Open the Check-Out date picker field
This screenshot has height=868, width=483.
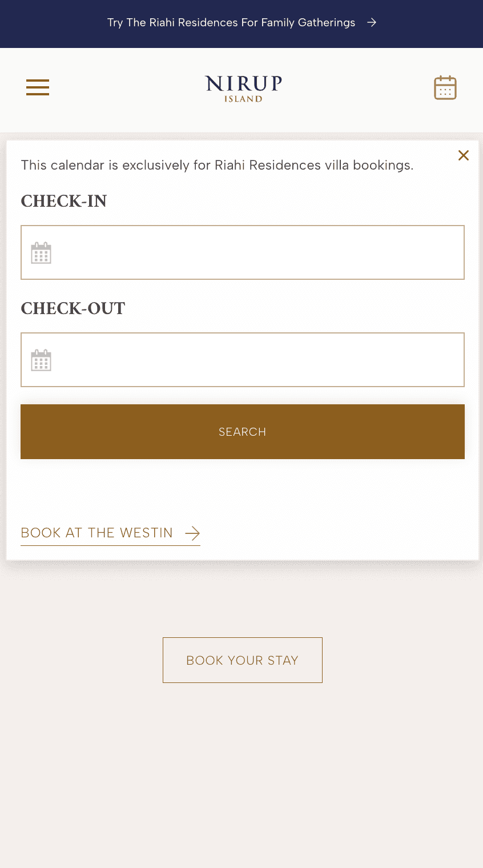pyautogui.click(x=251, y=360)
